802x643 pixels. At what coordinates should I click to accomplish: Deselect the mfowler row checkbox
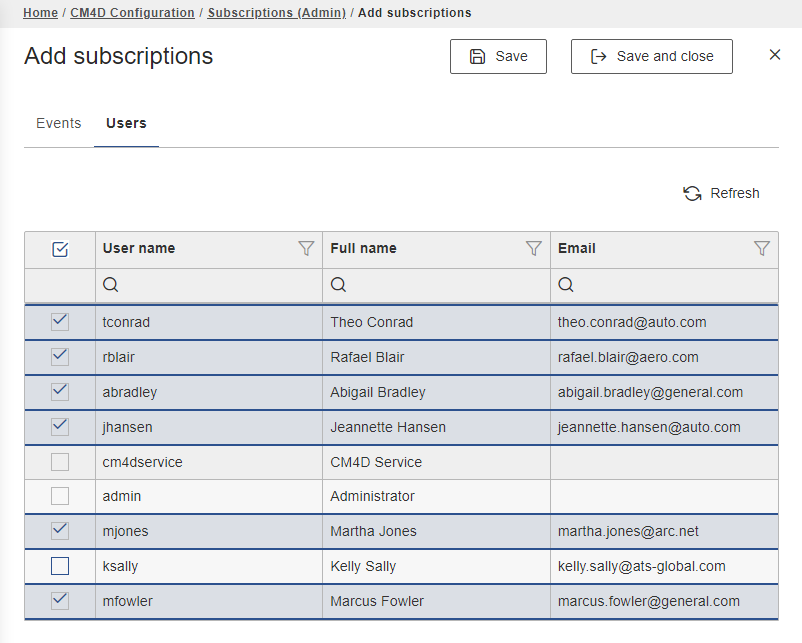(60, 601)
